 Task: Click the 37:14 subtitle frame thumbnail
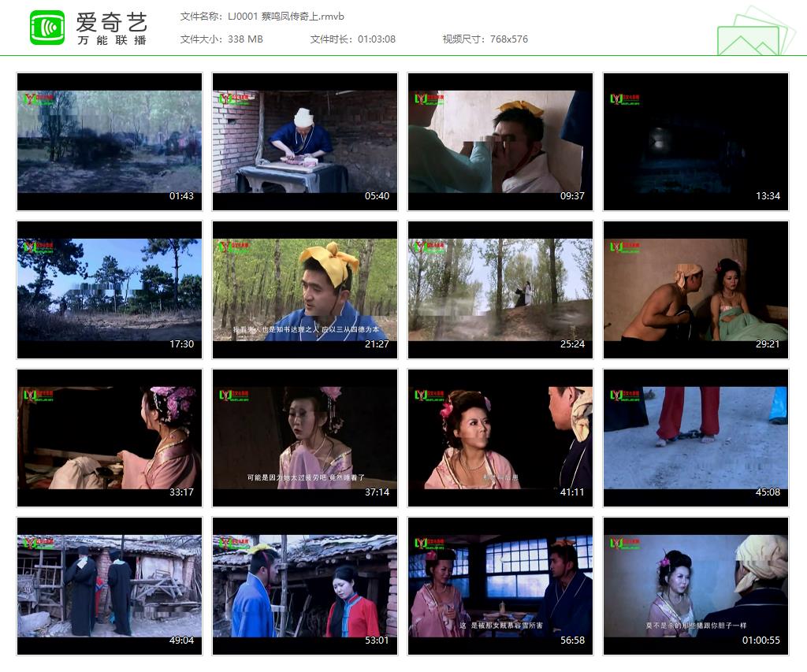305,438
